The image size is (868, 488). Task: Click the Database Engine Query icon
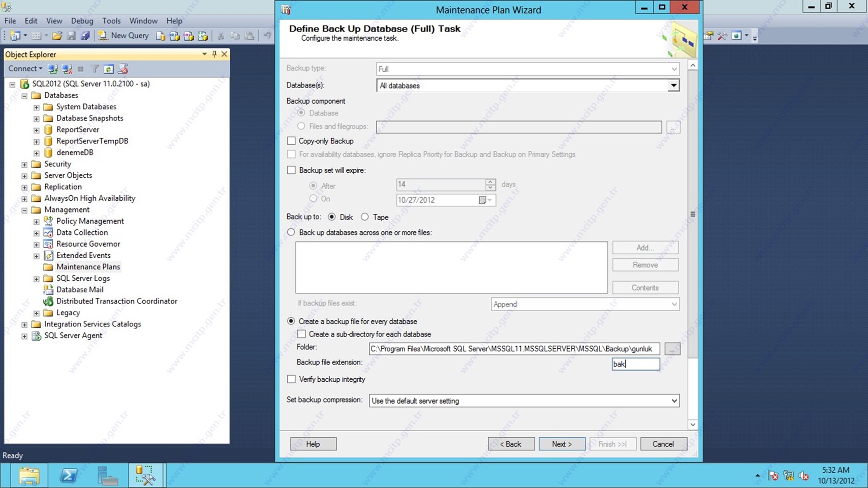pos(160,36)
